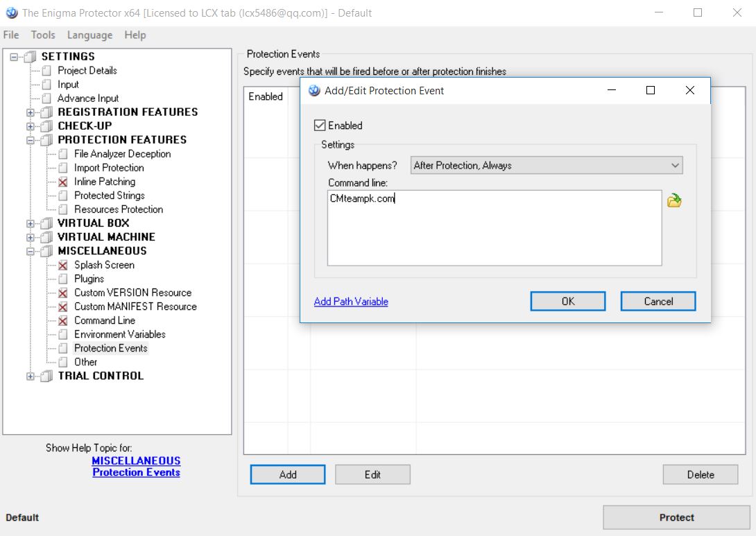Viewport: 756px width, 536px height.
Task: Collapse the MISCELLANEOUS node
Action: pos(31,251)
